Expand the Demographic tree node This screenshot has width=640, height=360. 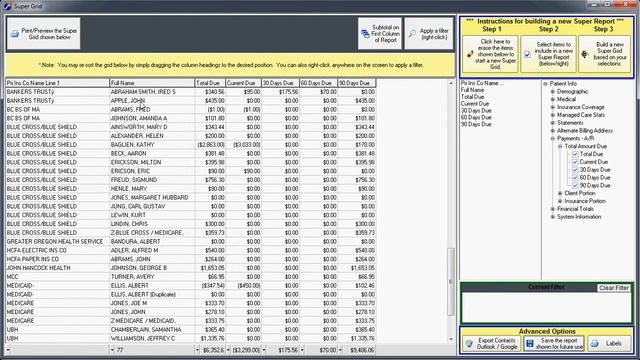553,91
